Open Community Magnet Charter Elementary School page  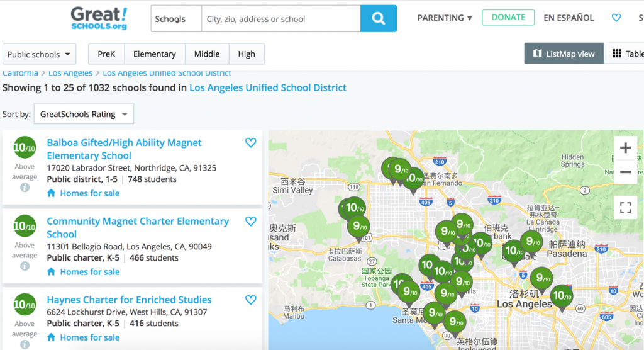[x=138, y=227]
